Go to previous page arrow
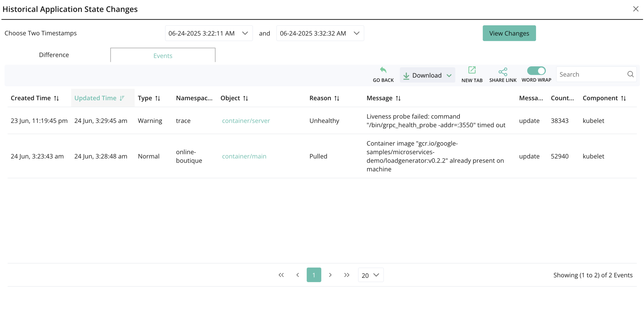The height and width of the screenshot is (316, 644). [x=298, y=275]
